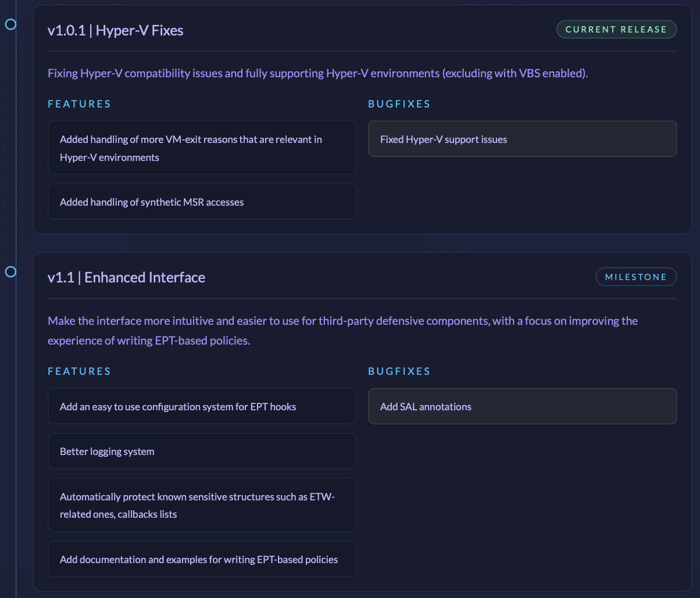Open the EPT hooks configuration system card
The width and height of the screenshot is (700, 598).
(x=202, y=407)
